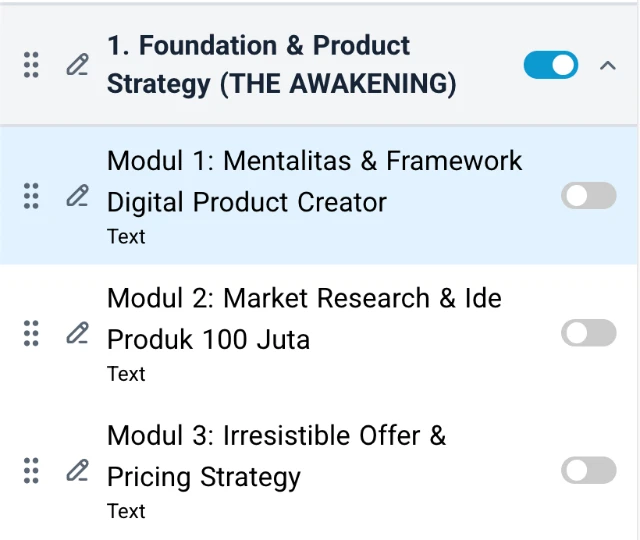Screen dimensions: 640x540
Task: Disable the Foundation & Product Strategy section toggle
Action: (x=550, y=66)
